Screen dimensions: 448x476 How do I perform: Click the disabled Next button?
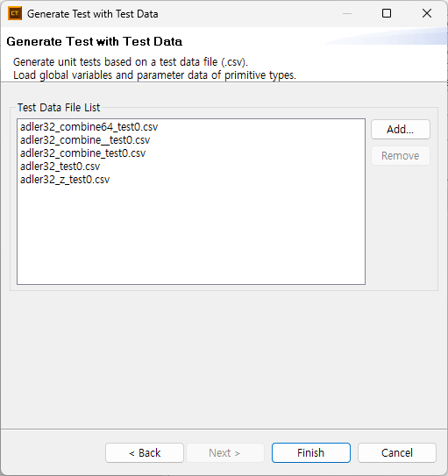coord(225,452)
